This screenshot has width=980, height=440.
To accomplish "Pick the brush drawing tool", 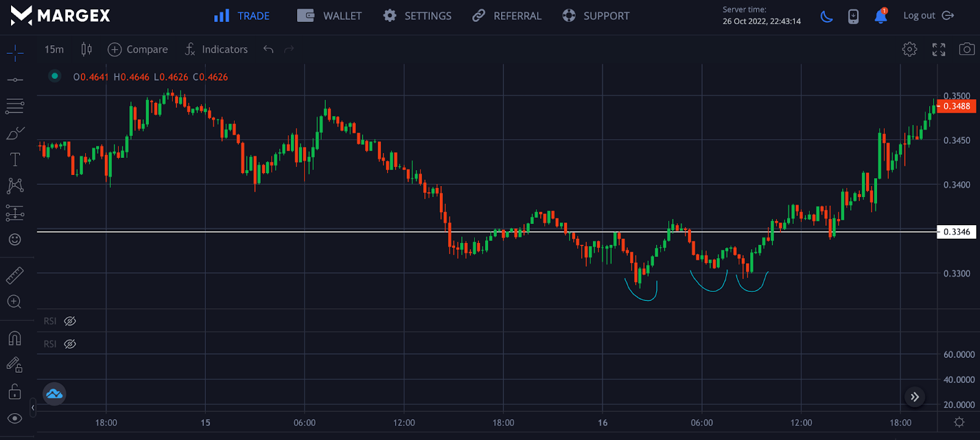I will point(15,133).
